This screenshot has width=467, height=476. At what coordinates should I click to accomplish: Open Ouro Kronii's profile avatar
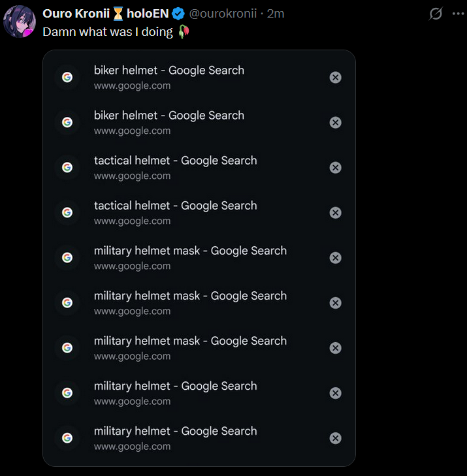pos(20,22)
